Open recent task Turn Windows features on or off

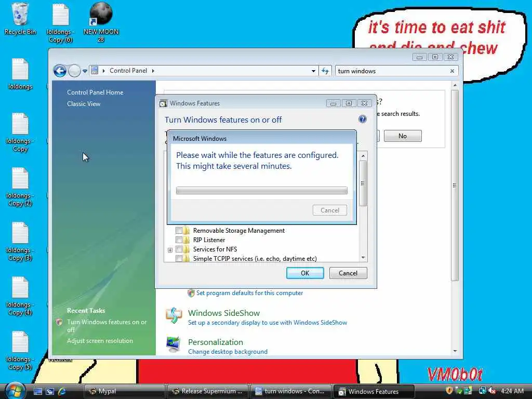(107, 326)
